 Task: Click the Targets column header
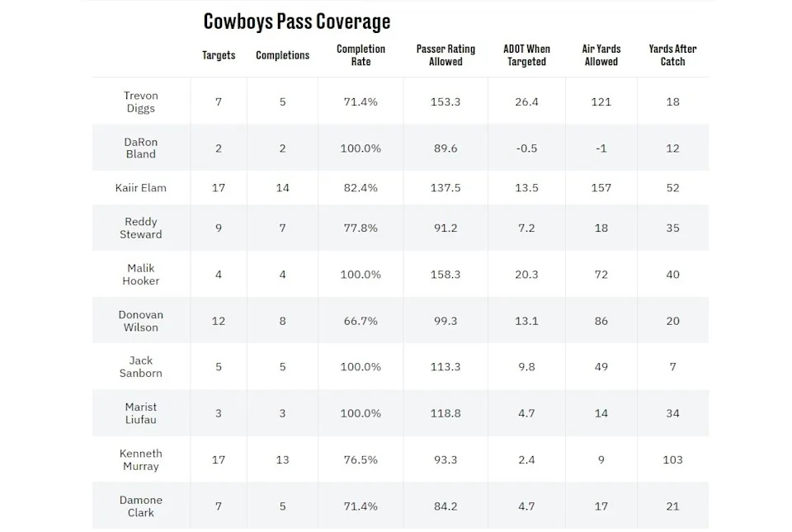click(x=219, y=55)
